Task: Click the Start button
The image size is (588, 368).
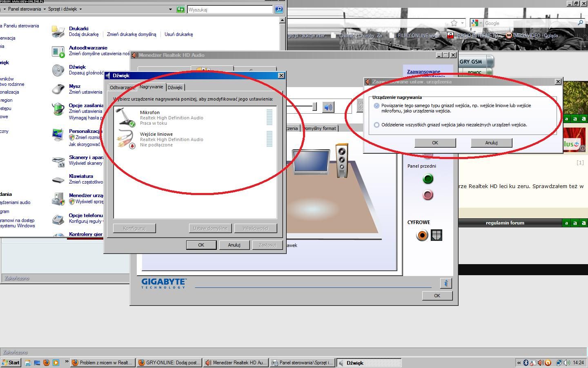Action: coord(11,363)
